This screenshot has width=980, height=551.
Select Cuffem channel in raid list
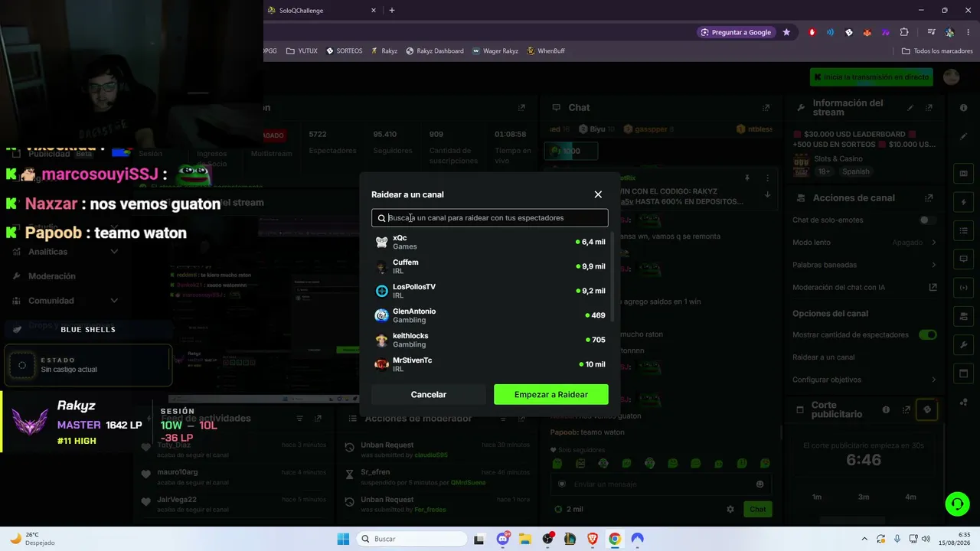[490, 267]
